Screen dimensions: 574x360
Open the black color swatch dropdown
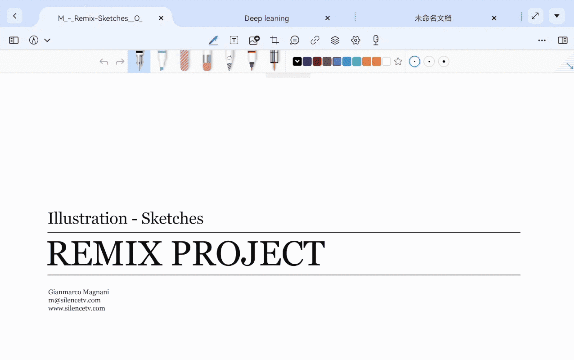coord(297,62)
